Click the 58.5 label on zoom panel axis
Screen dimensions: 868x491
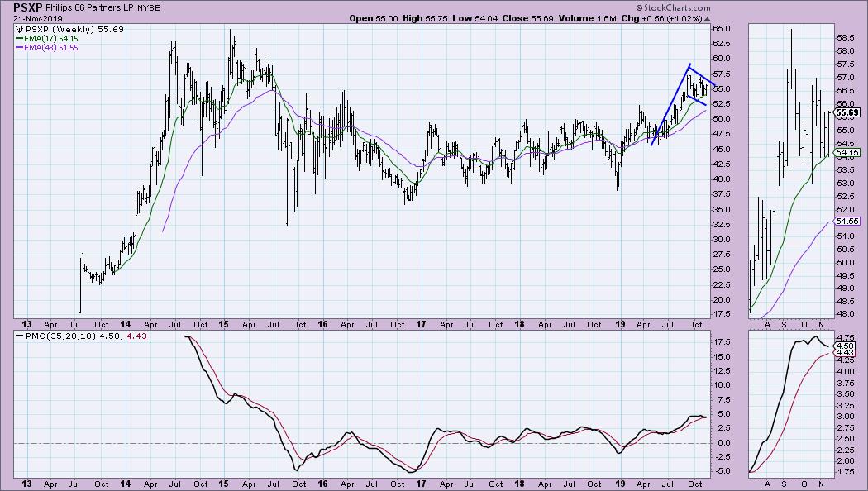[845, 38]
